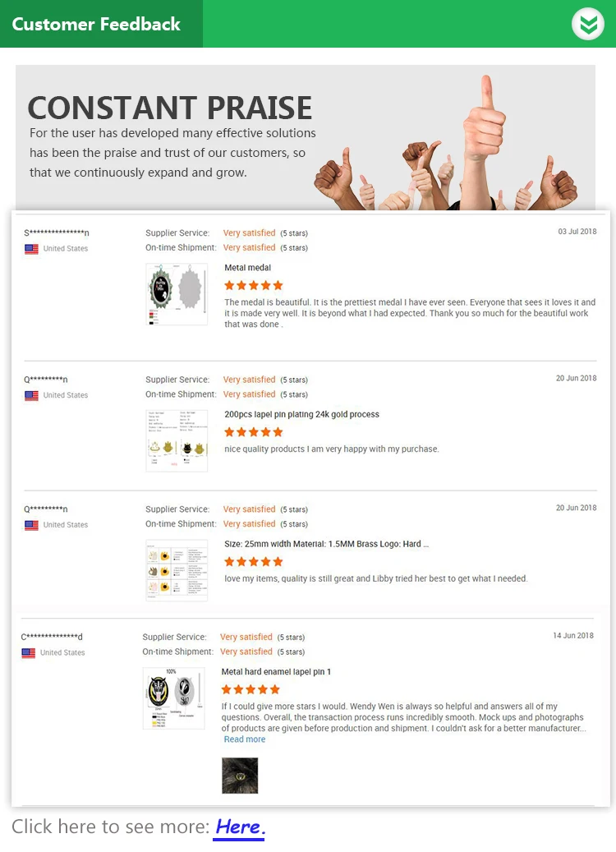Select '200pcs lapel pin plating 24k gold process'

[301, 414]
